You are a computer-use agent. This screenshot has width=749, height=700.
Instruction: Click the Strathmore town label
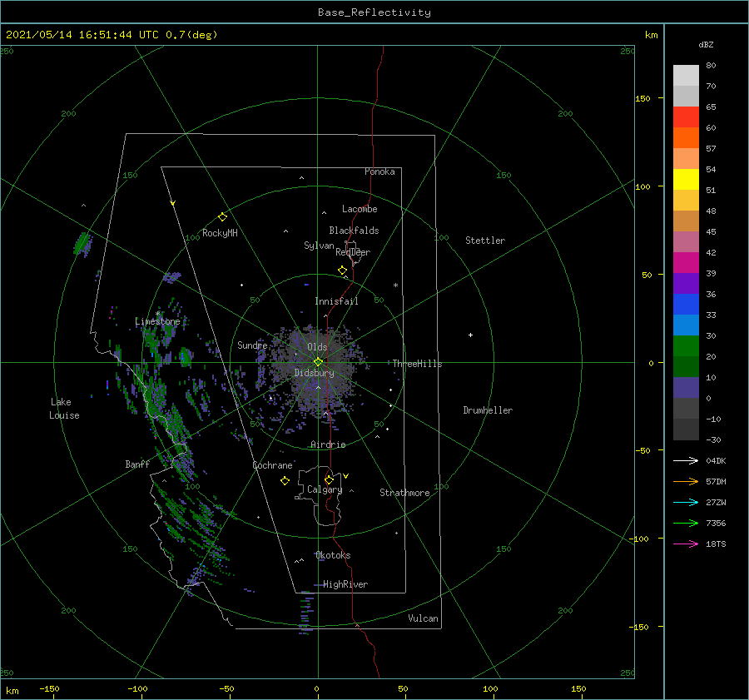(404, 493)
